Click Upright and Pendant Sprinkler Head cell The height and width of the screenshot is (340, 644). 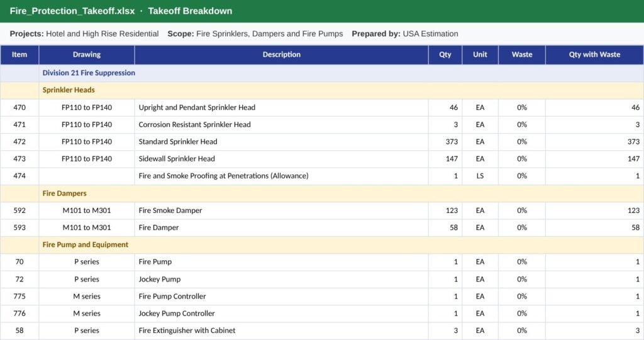pos(281,107)
